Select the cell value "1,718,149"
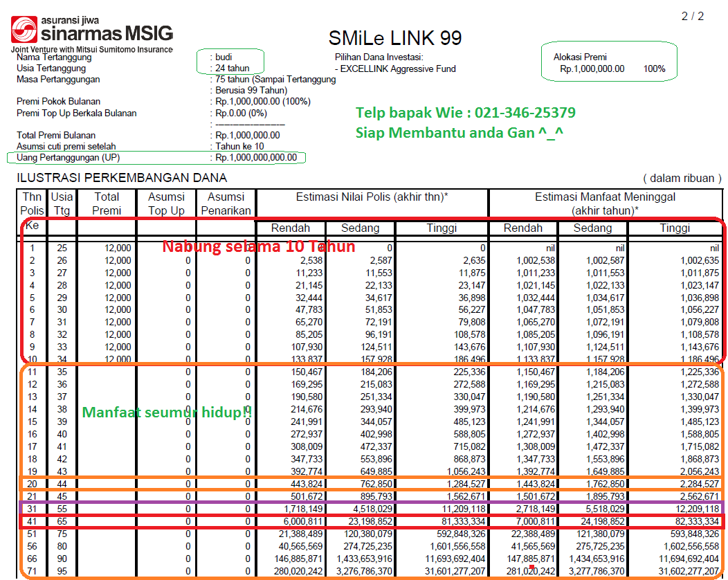This screenshot has width=728, height=580. point(304,509)
